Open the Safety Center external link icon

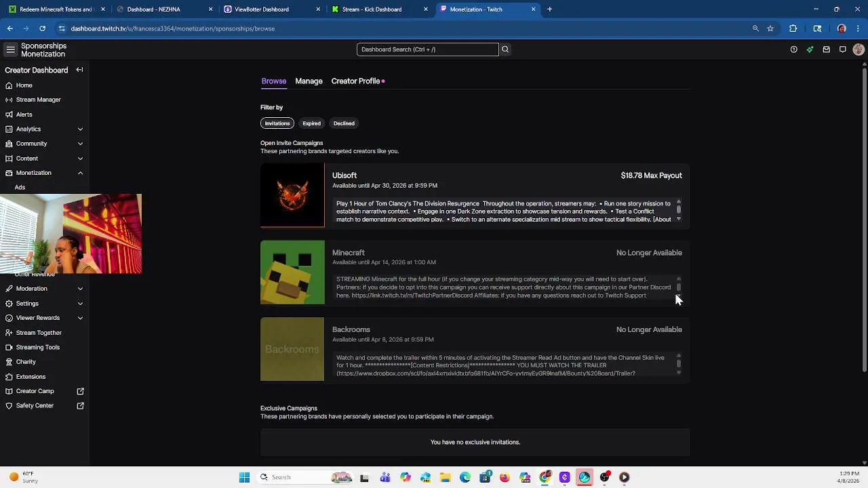coord(80,405)
